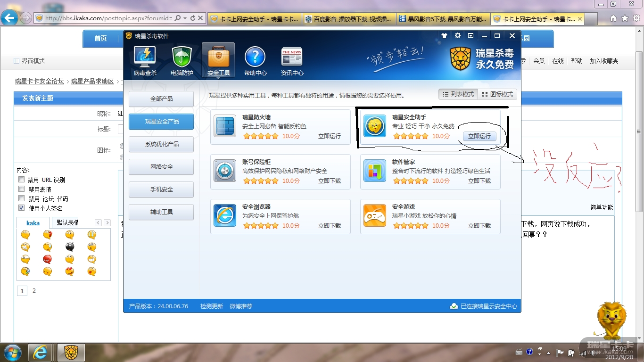Click the address bar search magnifier icon
This screenshot has height=362, width=644.
click(178, 18)
